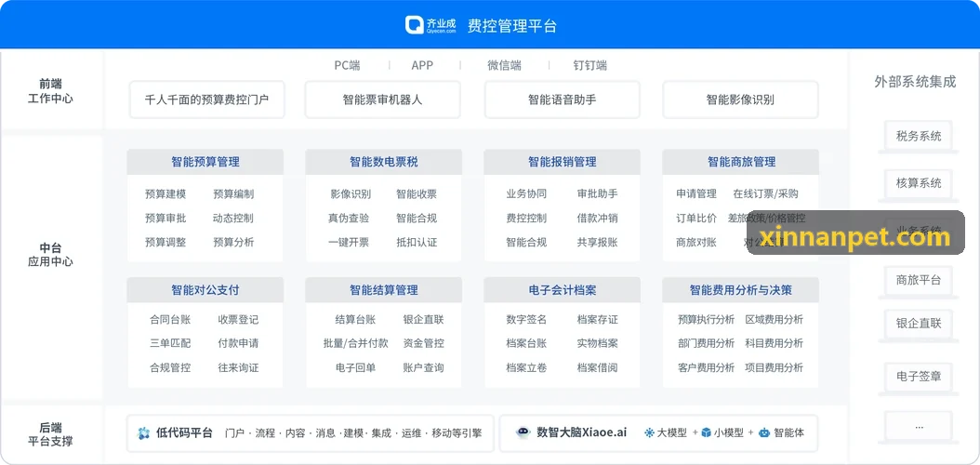The width and height of the screenshot is (980, 465).
Task: Open the 电子会计档案 module header
Action: point(562,290)
